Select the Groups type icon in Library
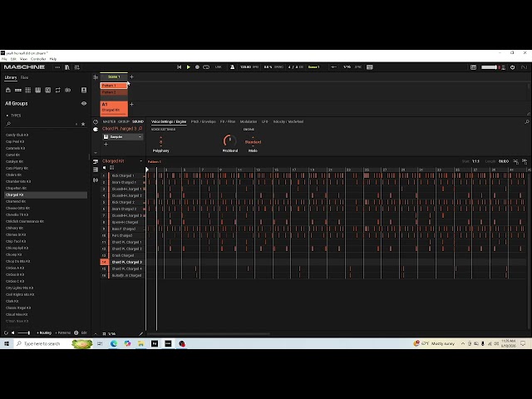 click(18, 90)
